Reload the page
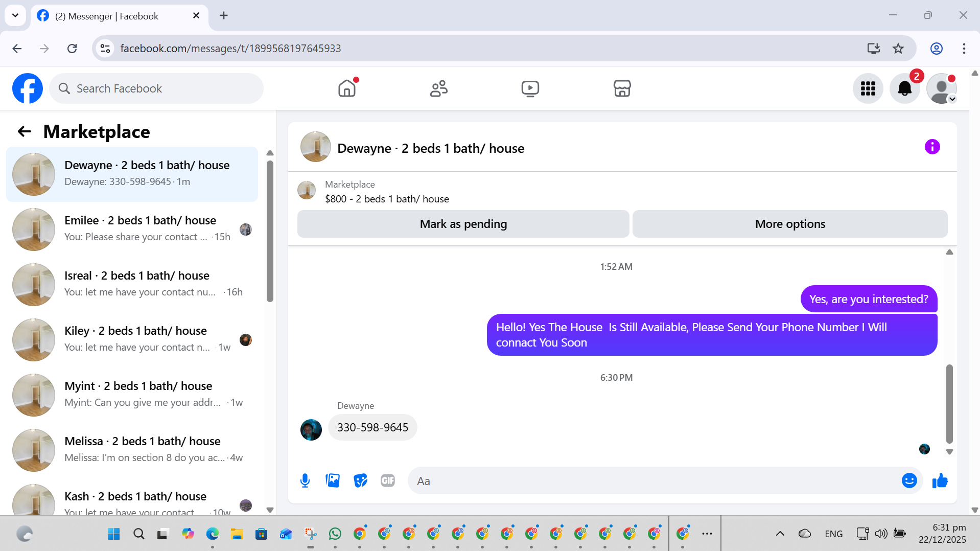980x551 pixels. point(72,49)
